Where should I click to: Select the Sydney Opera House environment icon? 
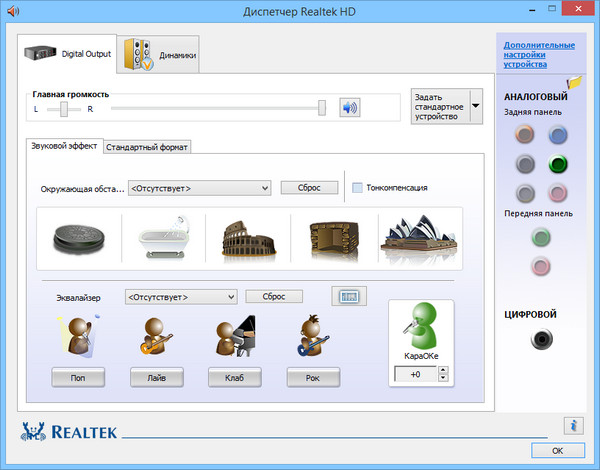pyautogui.click(x=418, y=239)
